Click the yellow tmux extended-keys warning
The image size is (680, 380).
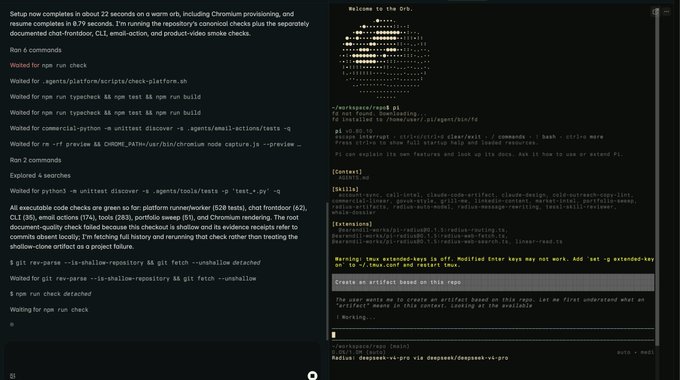tap(494, 262)
